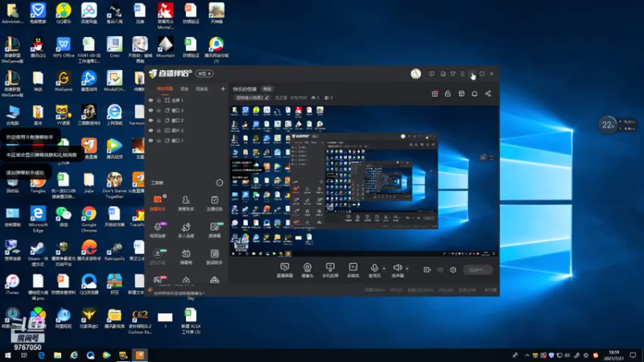Open the iTunes desktop icon
The height and width of the screenshot is (362, 644).
pyautogui.click(x=12, y=285)
